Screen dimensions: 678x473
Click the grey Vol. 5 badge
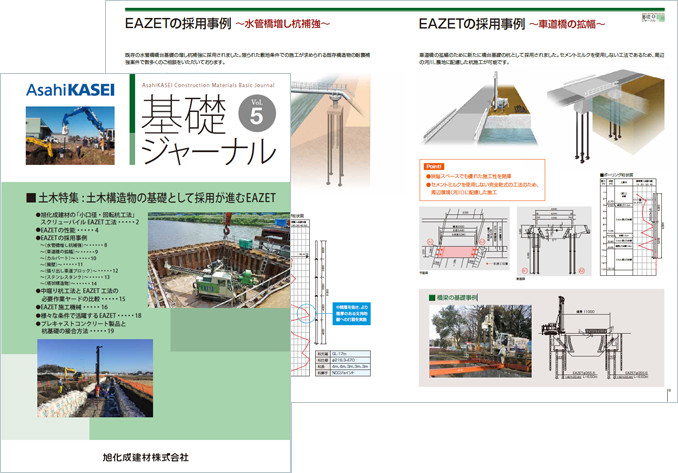point(257,113)
